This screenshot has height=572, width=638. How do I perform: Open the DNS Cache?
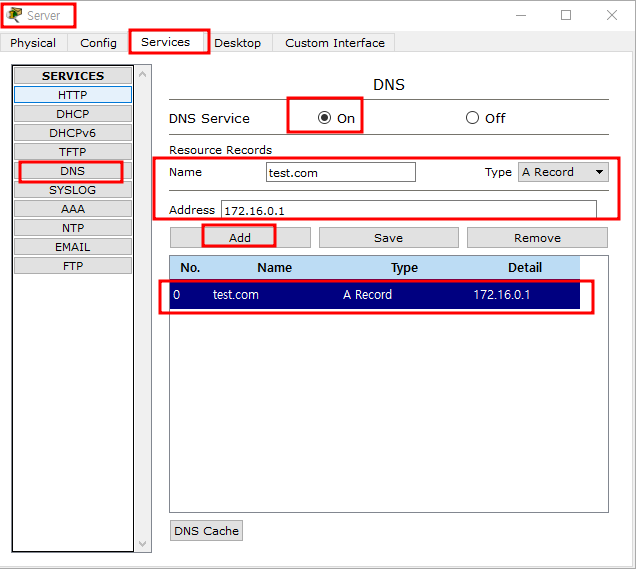click(x=206, y=531)
